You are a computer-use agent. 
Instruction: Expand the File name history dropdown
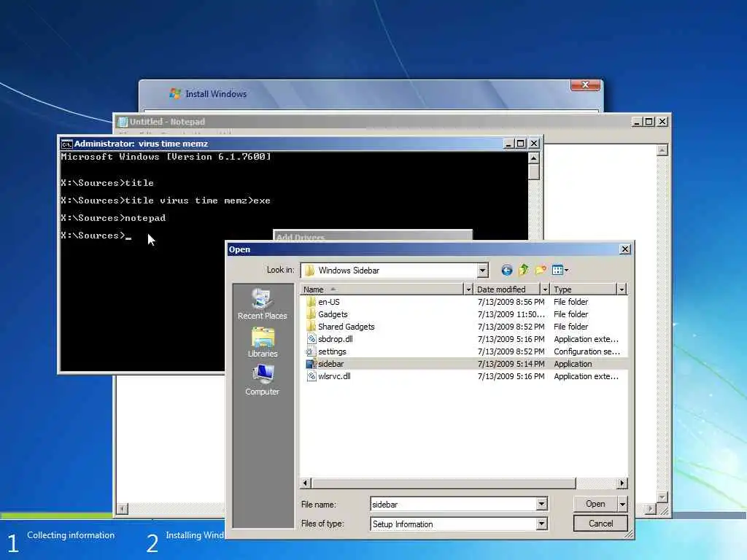541,504
